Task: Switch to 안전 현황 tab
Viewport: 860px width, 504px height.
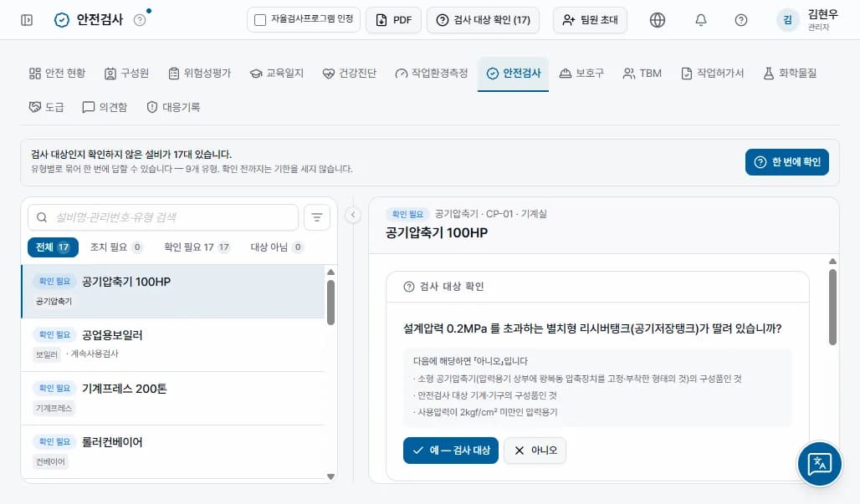Action: tap(57, 74)
